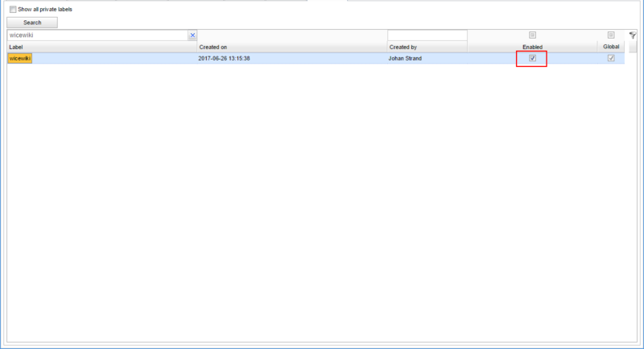644x349 pixels.
Task: Click the Enabled column header
Action: click(x=532, y=48)
